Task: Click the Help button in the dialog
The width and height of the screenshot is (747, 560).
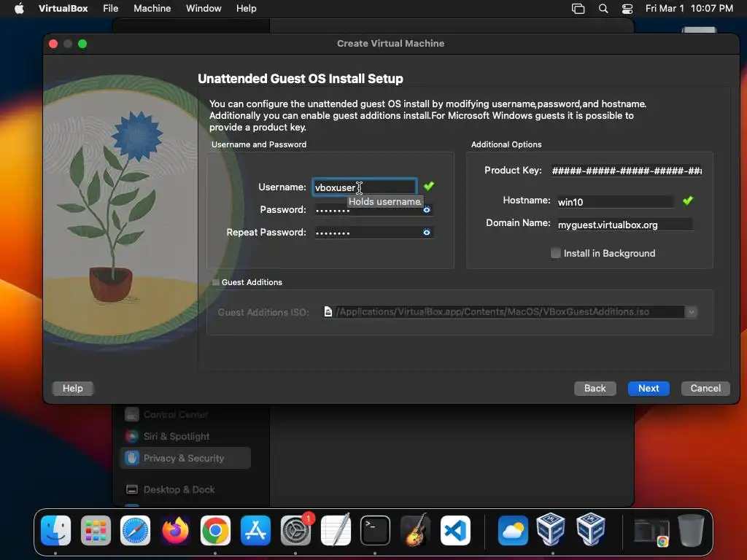Action: click(73, 388)
